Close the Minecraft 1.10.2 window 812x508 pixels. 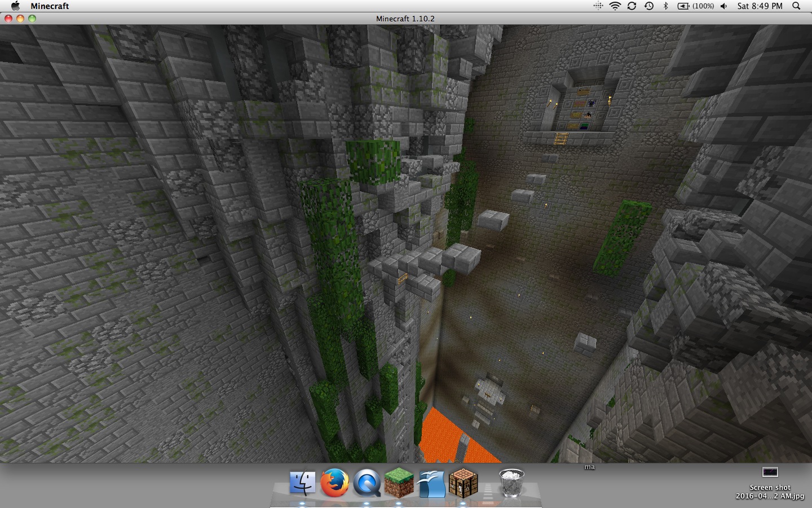pyautogui.click(x=8, y=19)
